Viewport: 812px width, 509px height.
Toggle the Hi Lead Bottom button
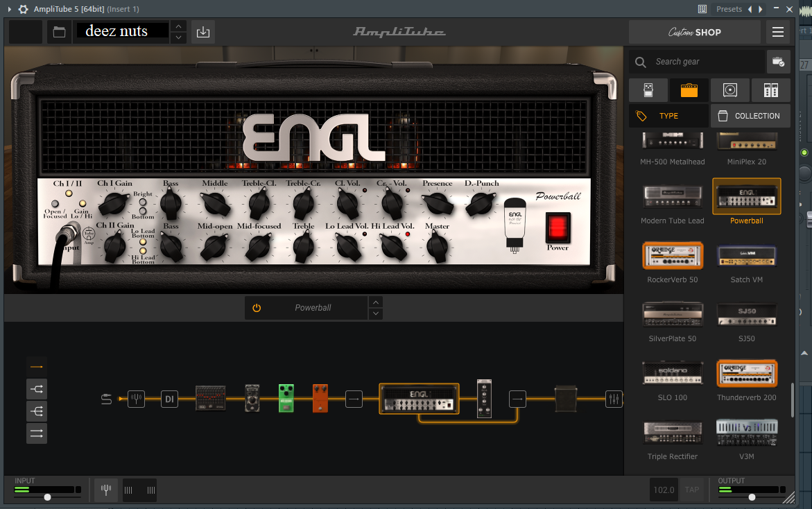[x=142, y=251]
